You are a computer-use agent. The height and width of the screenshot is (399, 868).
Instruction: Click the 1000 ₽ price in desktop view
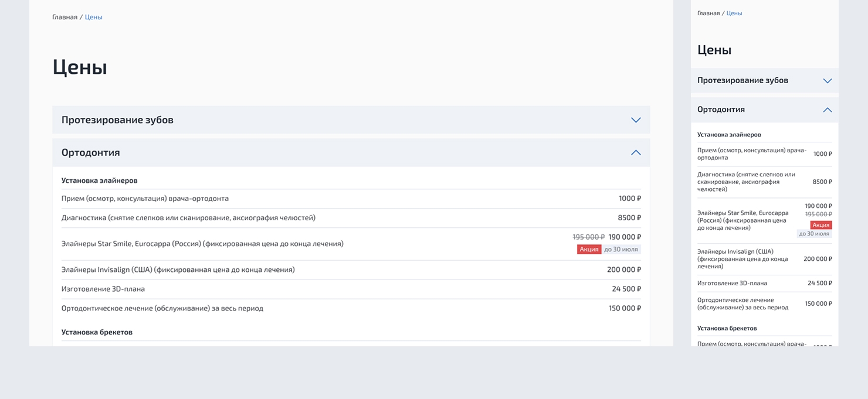coord(630,199)
